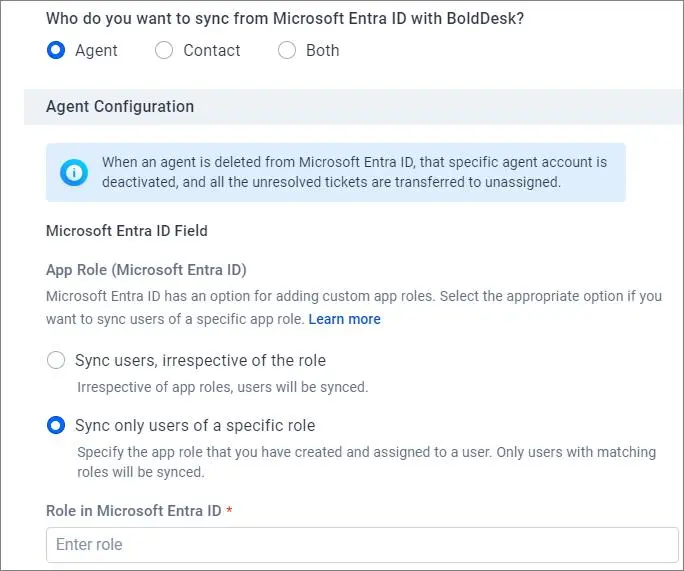Image resolution: width=684 pixels, height=571 pixels.
Task: Focus the Enter role input field
Action: 362,545
